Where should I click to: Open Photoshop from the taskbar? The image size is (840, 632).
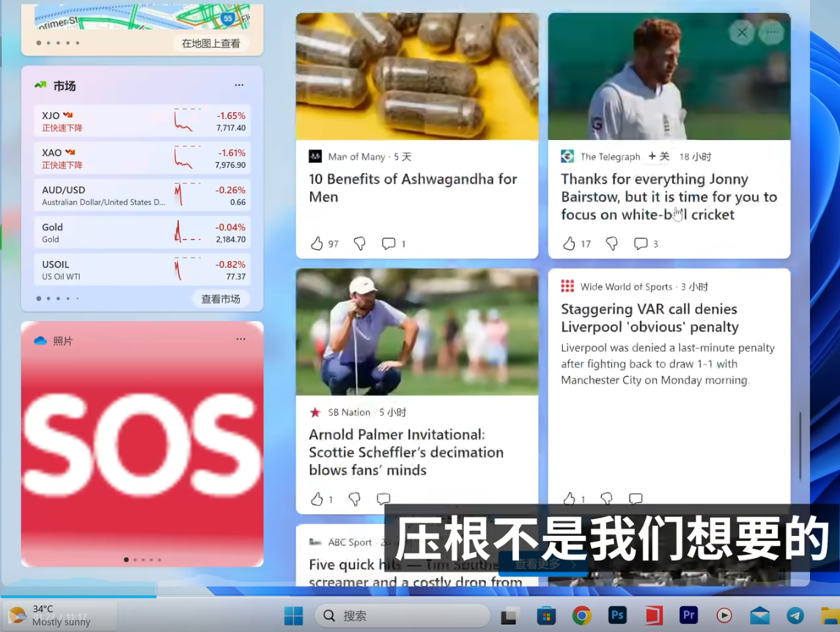tap(617, 615)
